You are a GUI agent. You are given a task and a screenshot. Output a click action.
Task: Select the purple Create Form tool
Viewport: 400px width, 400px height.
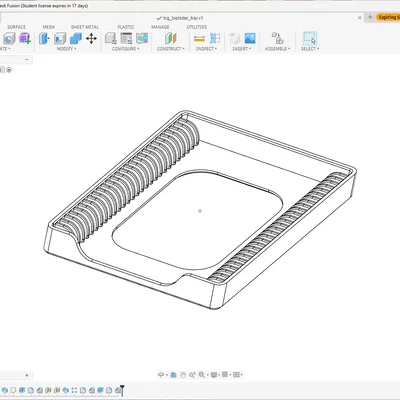coord(25,39)
